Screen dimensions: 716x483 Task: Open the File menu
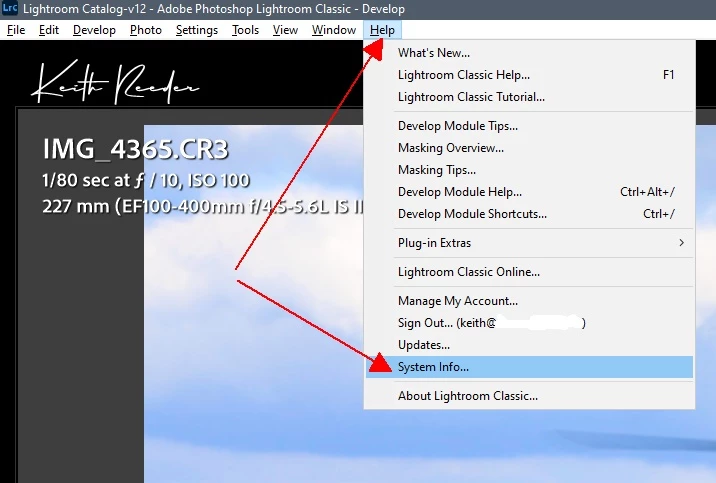[16, 30]
